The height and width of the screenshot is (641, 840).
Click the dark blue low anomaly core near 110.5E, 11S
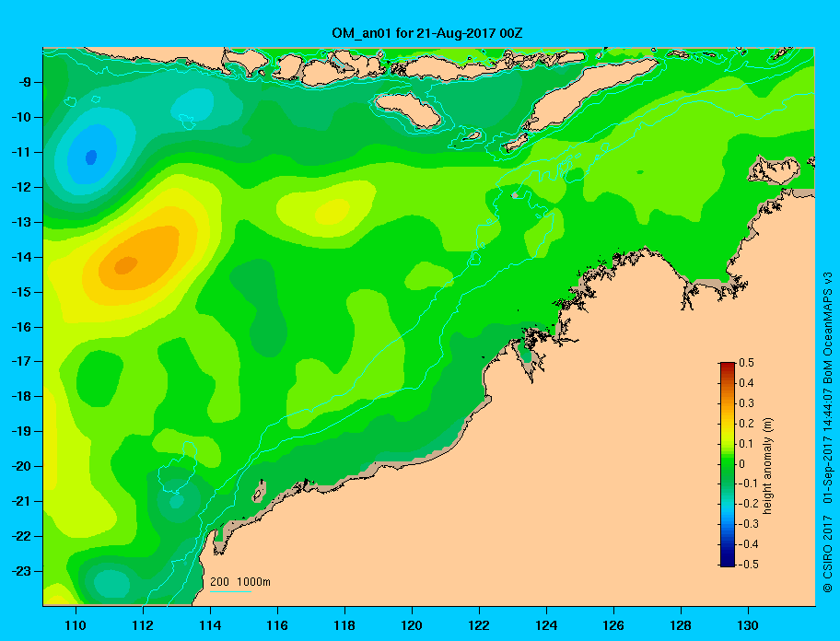(91, 157)
